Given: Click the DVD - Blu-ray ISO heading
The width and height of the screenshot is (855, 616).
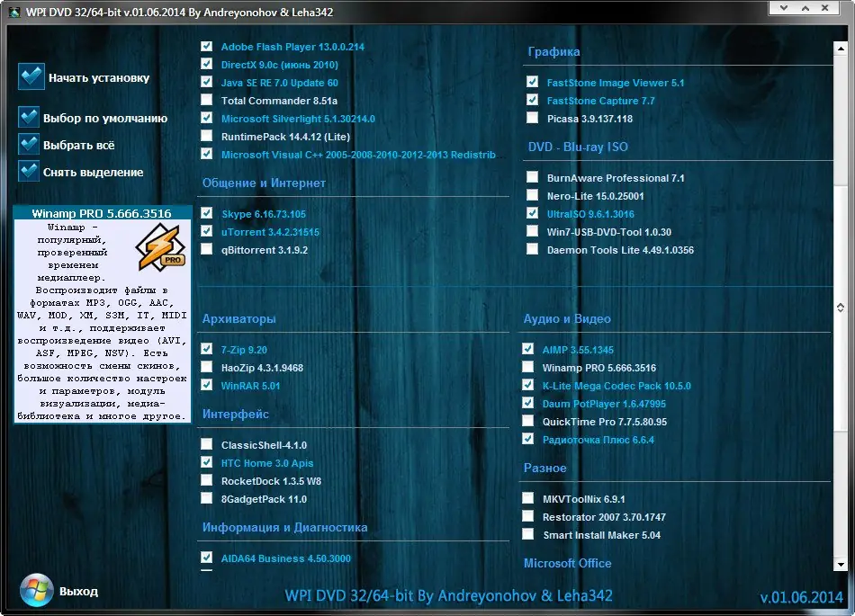Looking at the screenshot, I should 578,147.
